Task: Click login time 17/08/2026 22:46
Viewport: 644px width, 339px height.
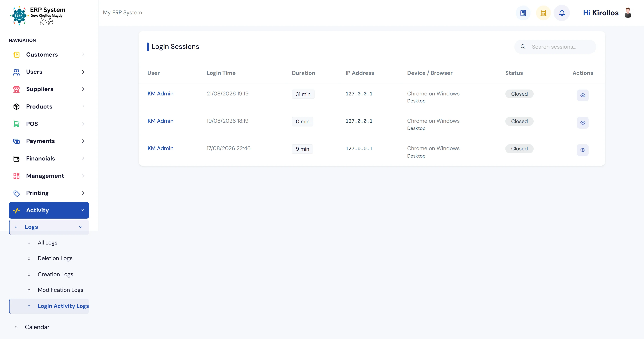Action: pyautogui.click(x=229, y=148)
